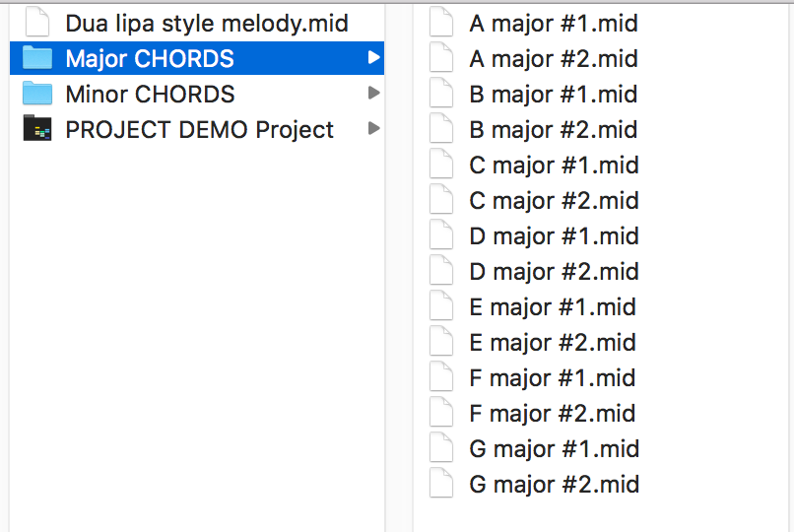Select the G major #1.mid file
Viewport: 794px width, 532px height.
(x=554, y=449)
